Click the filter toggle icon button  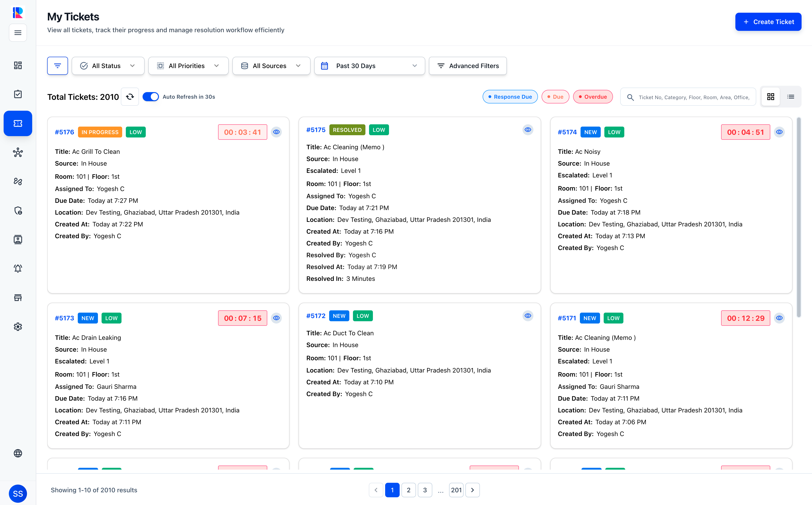click(57, 66)
